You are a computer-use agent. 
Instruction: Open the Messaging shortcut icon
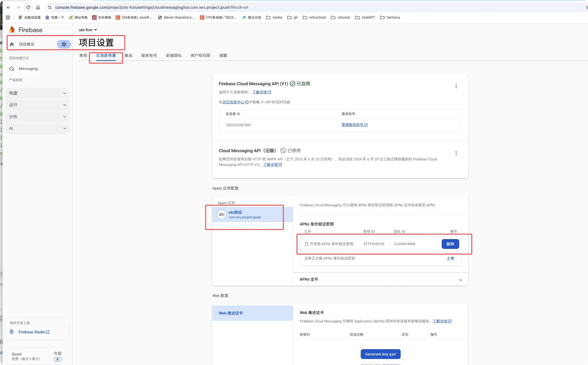pyautogui.click(x=12, y=69)
